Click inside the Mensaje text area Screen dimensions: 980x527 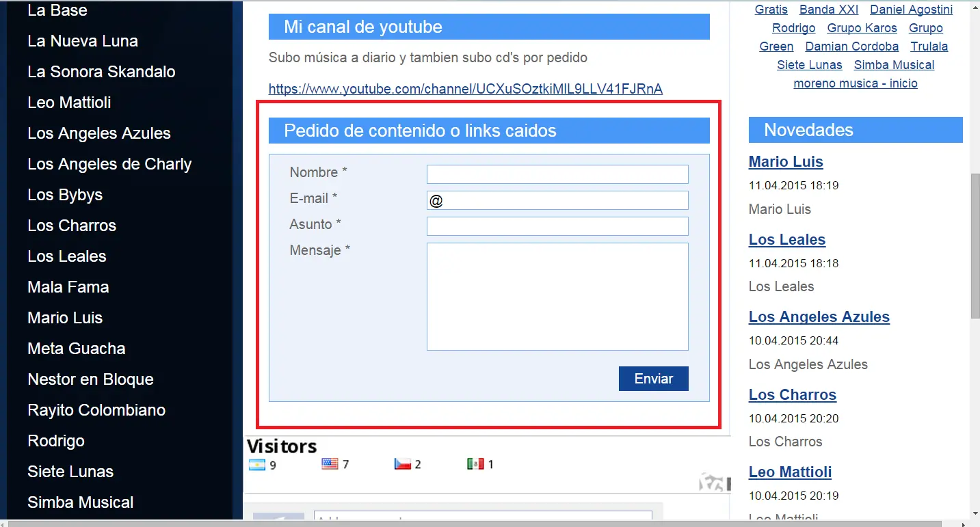click(x=557, y=297)
